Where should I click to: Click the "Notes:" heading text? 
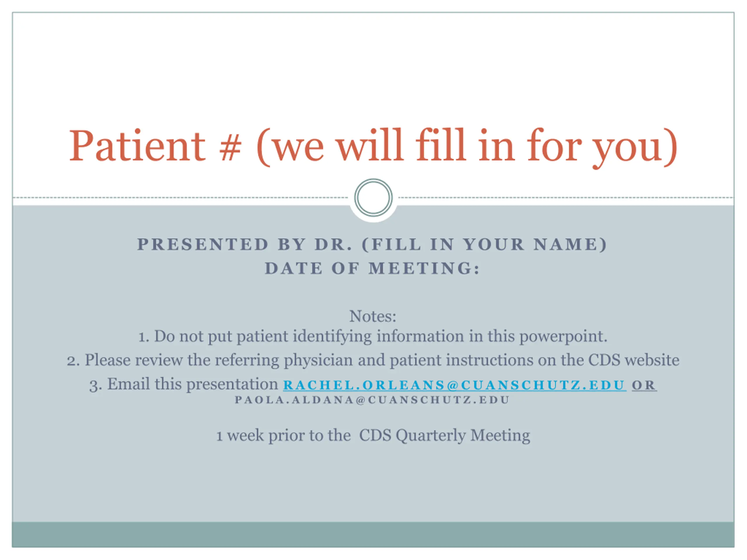coord(373,316)
